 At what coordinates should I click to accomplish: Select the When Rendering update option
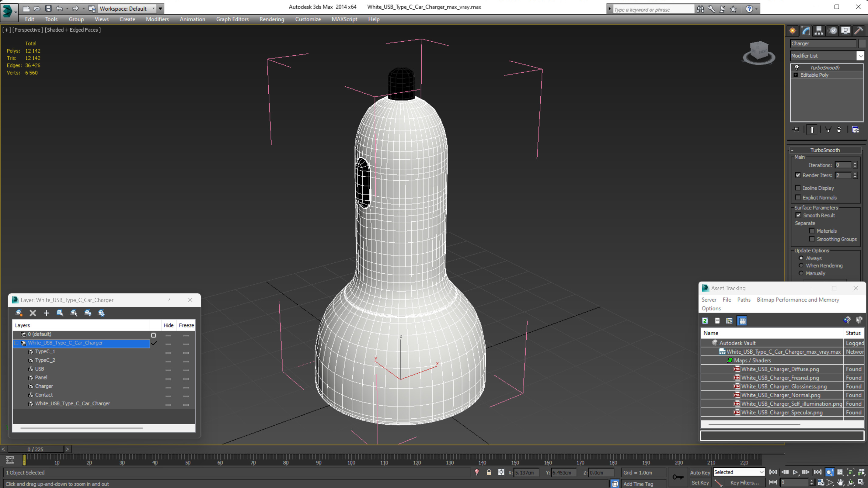click(801, 265)
